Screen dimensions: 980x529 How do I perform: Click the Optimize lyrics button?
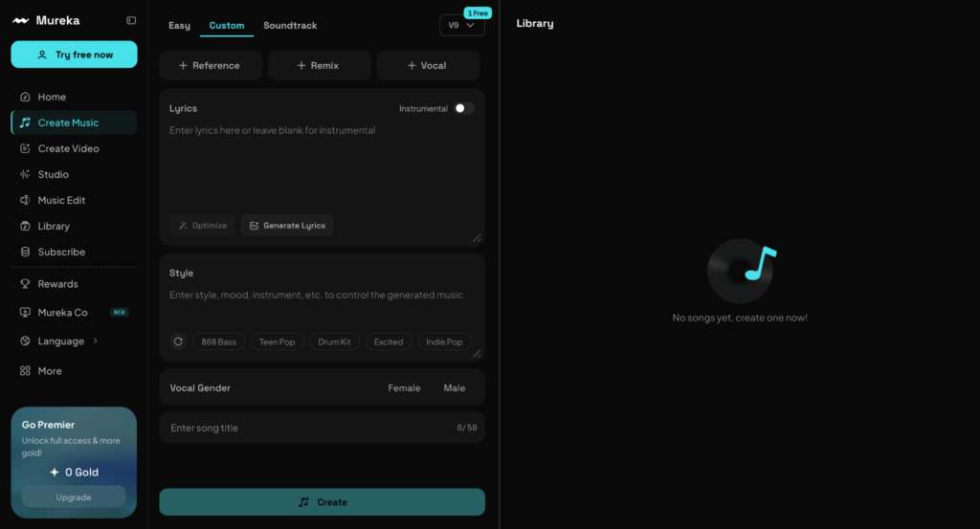tap(203, 226)
